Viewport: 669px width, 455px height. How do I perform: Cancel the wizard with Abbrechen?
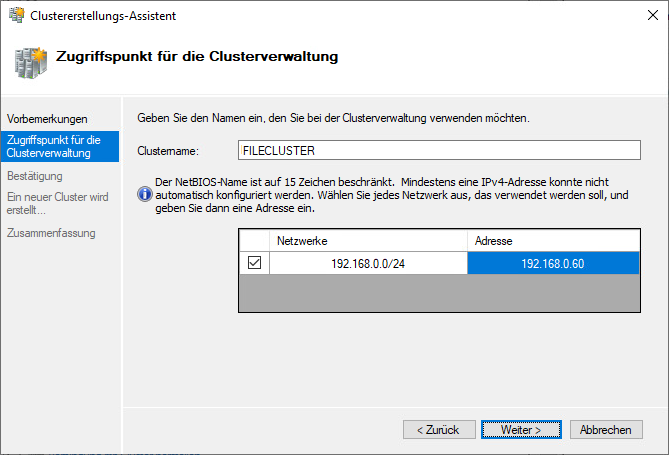[x=606, y=429]
